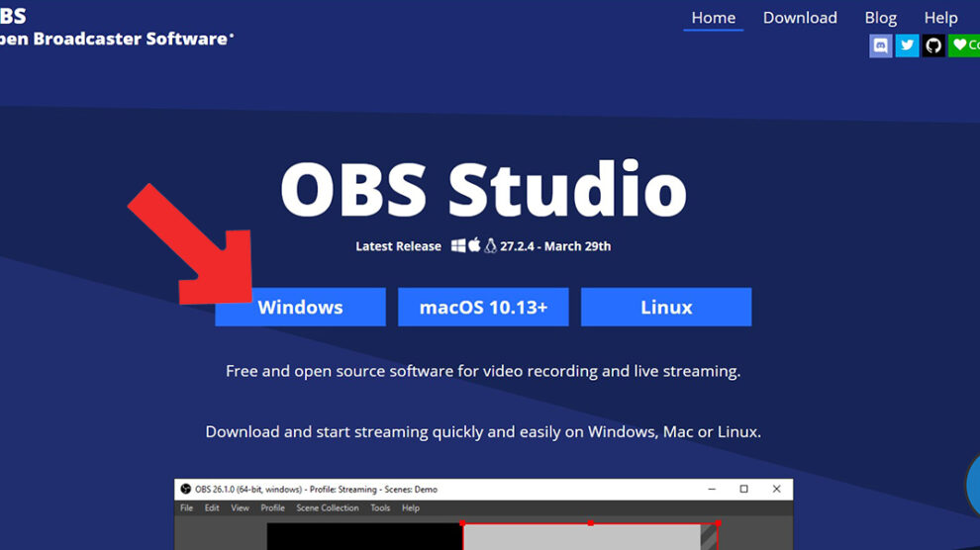This screenshot has width=980, height=550.
Task: Open Tools menu in OBS screenshot
Action: click(380, 507)
